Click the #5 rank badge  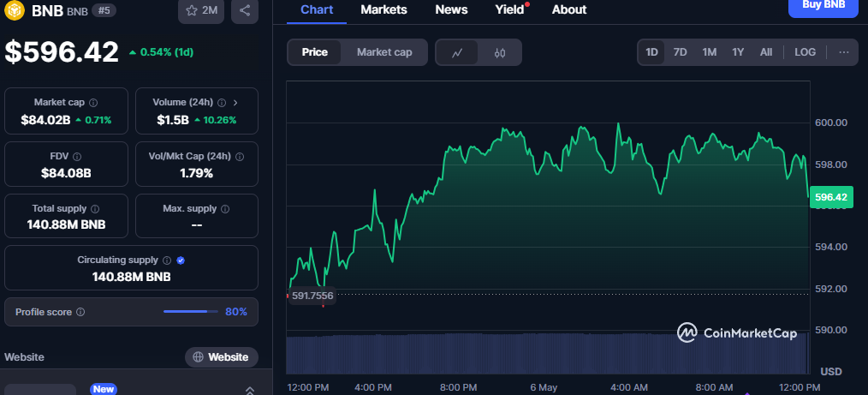coord(104,10)
